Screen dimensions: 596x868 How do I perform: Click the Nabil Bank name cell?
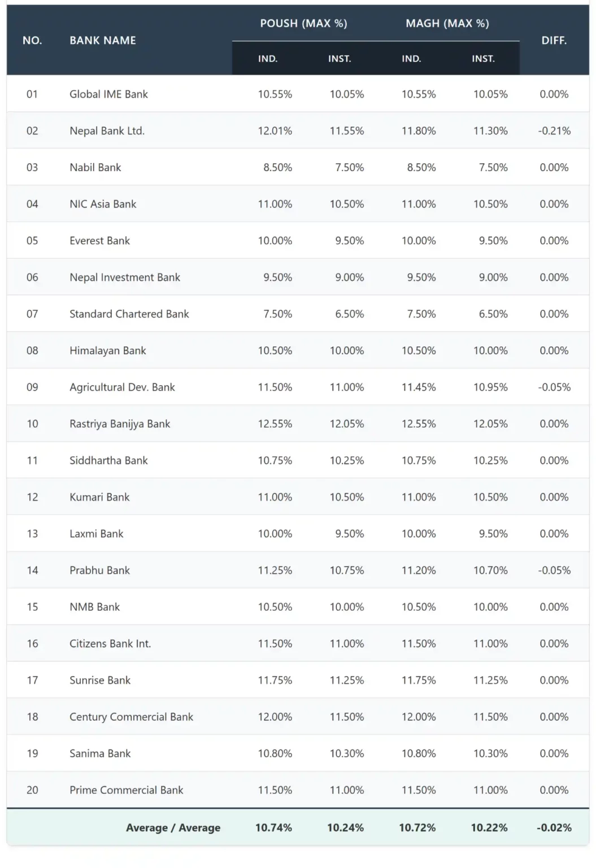pyautogui.click(x=95, y=168)
